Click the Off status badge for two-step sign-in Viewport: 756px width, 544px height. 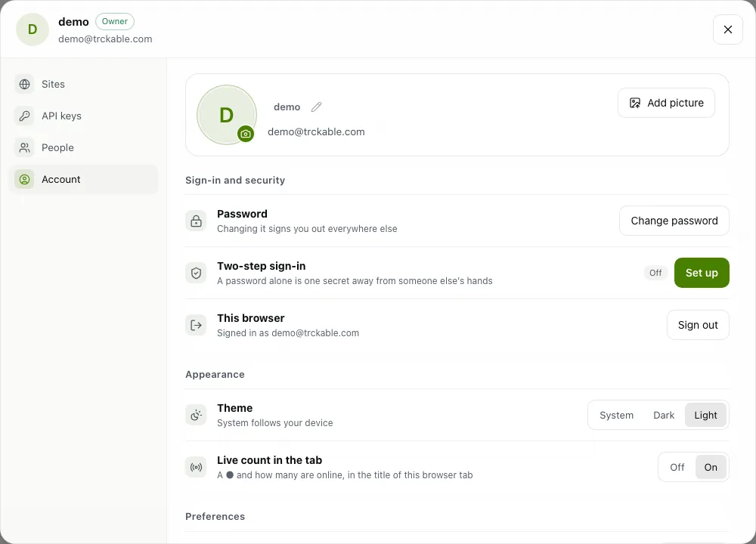coord(655,273)
